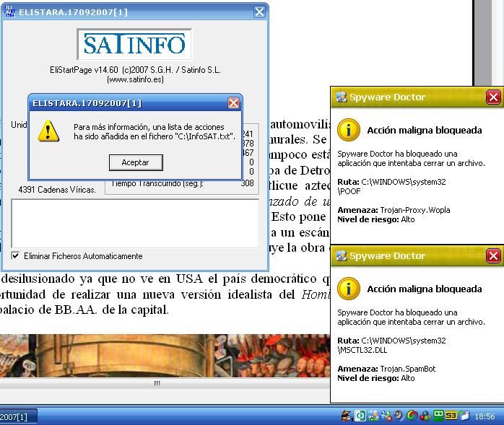This screenshot has height=425, width=504.
Task: Click the empty results list box in ELISTARA
Action: tap(135, 224)
